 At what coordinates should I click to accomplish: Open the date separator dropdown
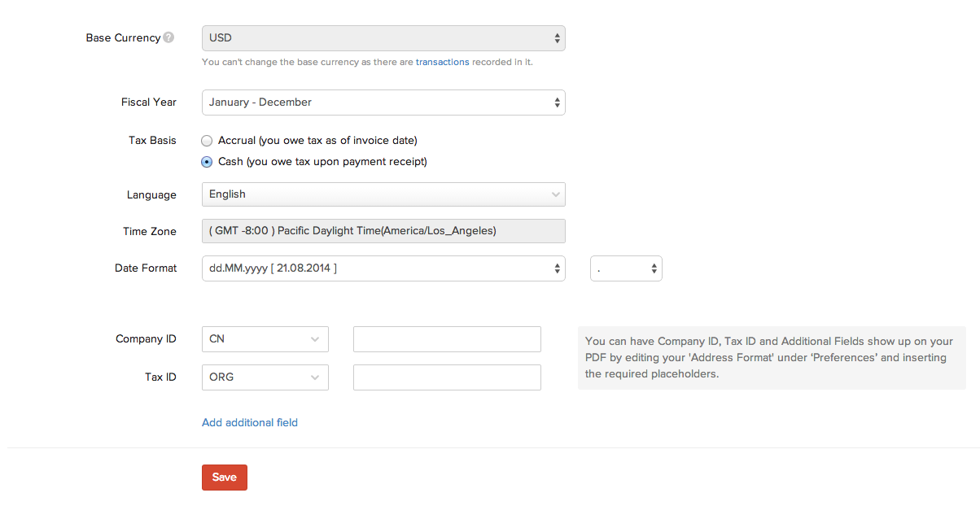click(x=625, y=268)
